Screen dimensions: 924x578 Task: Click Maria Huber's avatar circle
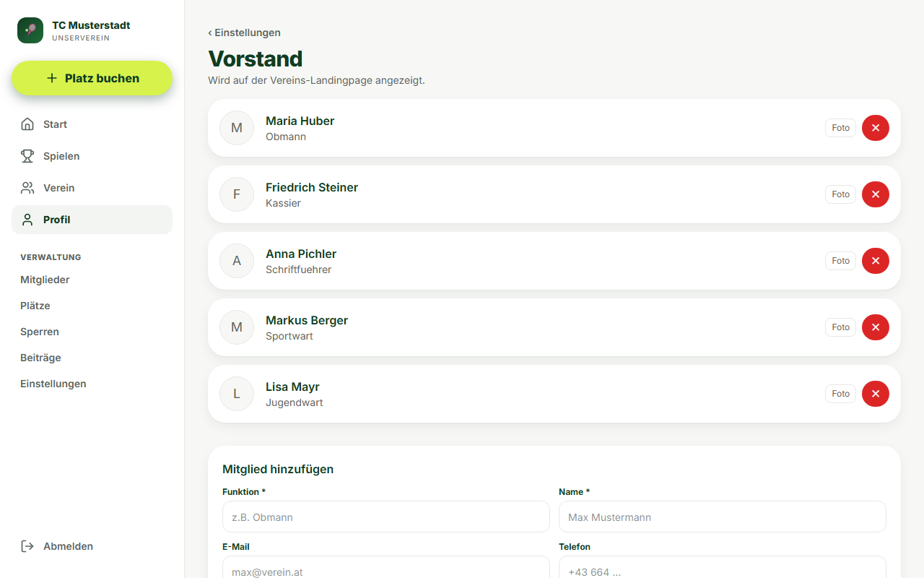click(x=237, y=128)
